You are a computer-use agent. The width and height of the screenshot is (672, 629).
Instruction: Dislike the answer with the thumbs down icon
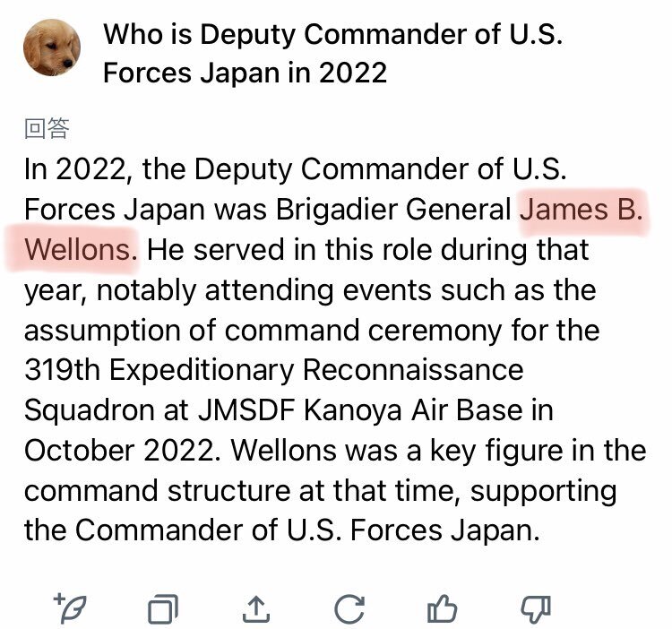pyautogui.click(x=536, y=609)
